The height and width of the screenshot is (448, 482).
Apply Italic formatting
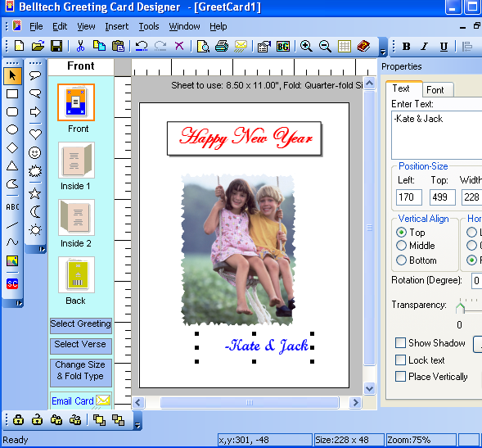pos(425,47)
